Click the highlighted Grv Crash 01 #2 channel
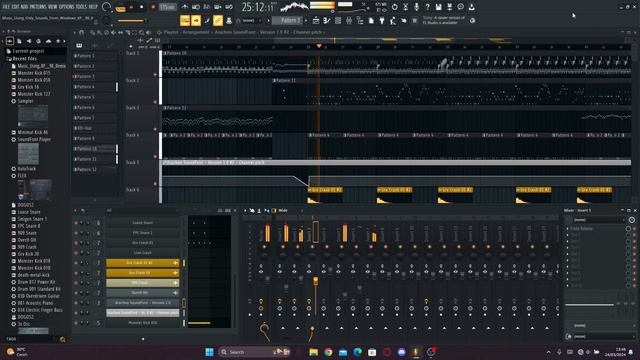640x360 pixels. click(142, 263)
